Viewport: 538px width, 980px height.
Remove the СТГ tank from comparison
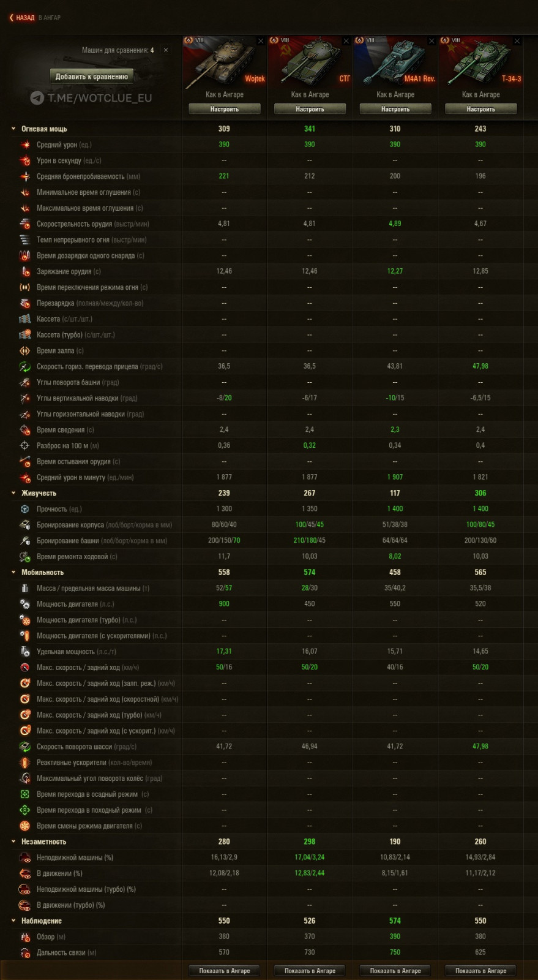click(x=346, y=41)
